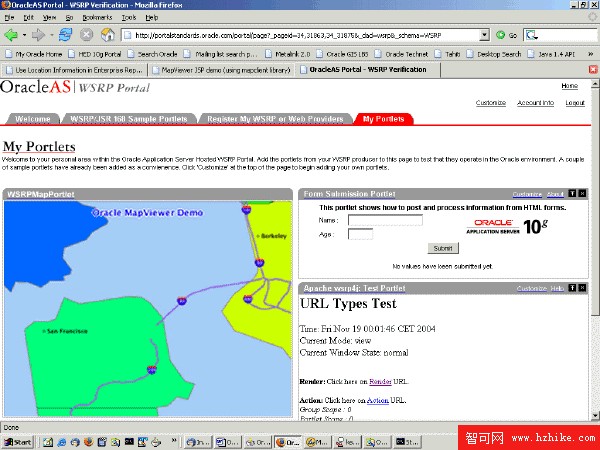This screenshot has width=600, height=450.
Task: Switch to MapViewer JSP demo browser tab
Action: 221,70
